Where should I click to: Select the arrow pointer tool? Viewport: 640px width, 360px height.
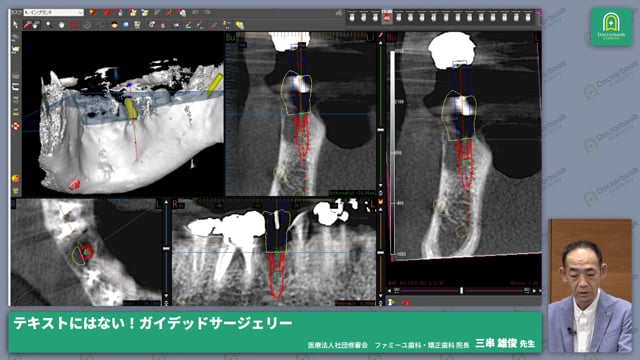click(16, 25)
